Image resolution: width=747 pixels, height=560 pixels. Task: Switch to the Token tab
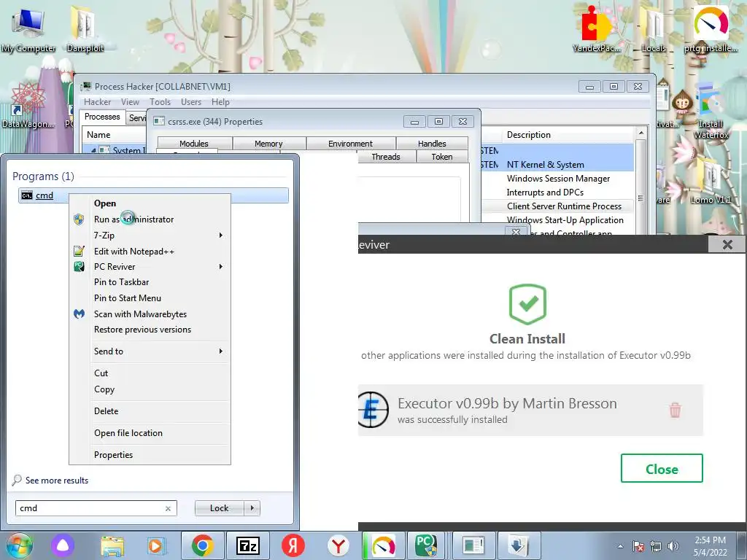(442, 157)
